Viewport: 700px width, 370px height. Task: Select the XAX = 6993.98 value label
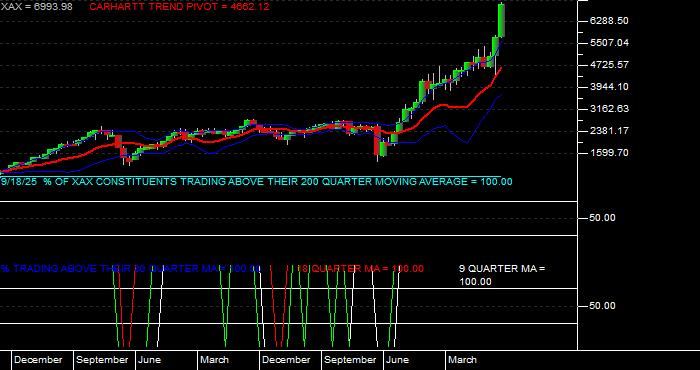click(36, 7)
